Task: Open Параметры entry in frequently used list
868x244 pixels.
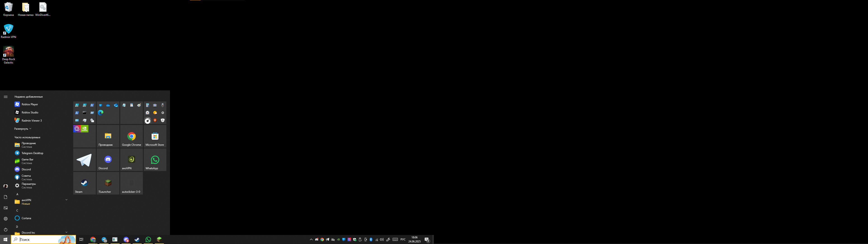Action: pos(40,185)
